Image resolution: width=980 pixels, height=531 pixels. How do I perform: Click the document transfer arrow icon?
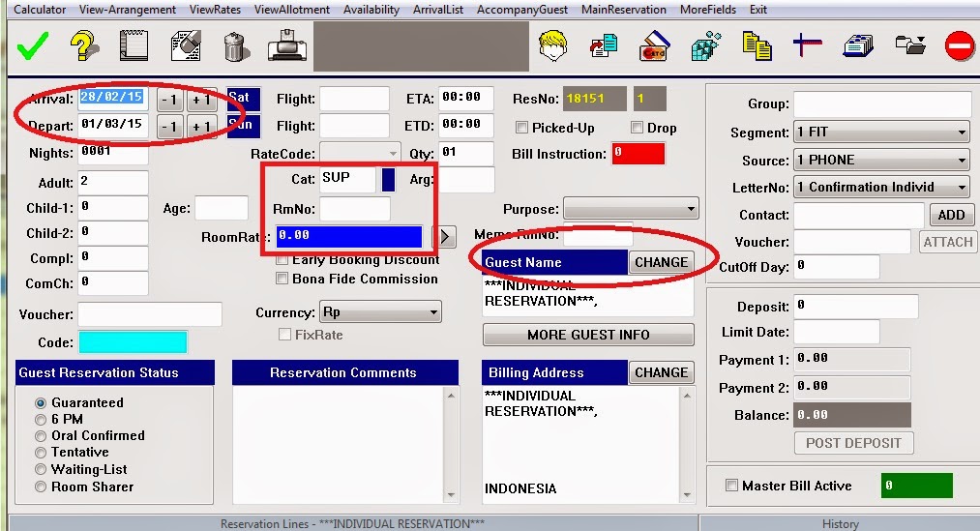coord(604,46)
